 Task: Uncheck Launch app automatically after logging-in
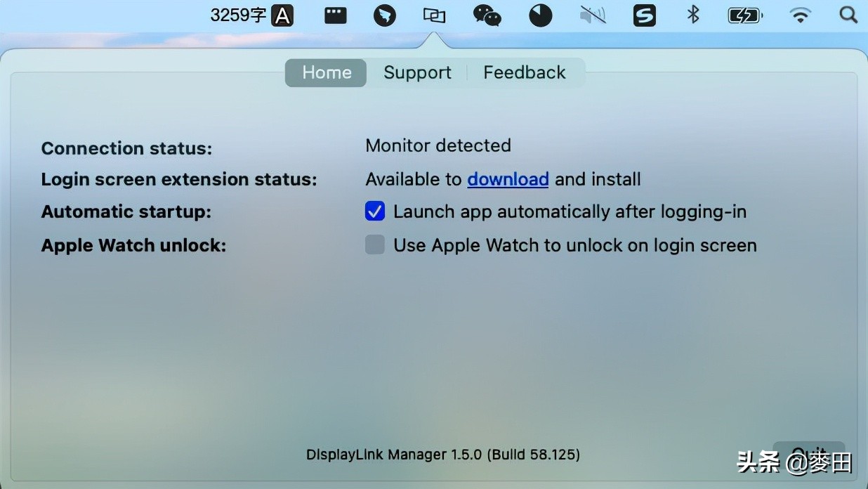click(375, 211)
